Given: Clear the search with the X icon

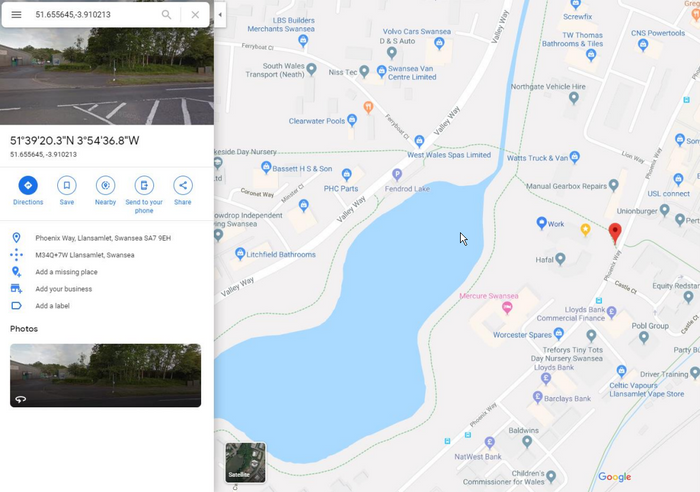Looking at the screenshot, I should pyautogui.click(x=195, y=15).
